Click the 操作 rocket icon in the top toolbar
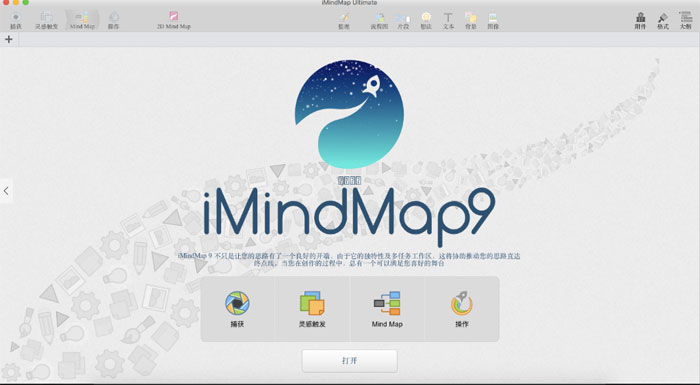 [113, 20]
